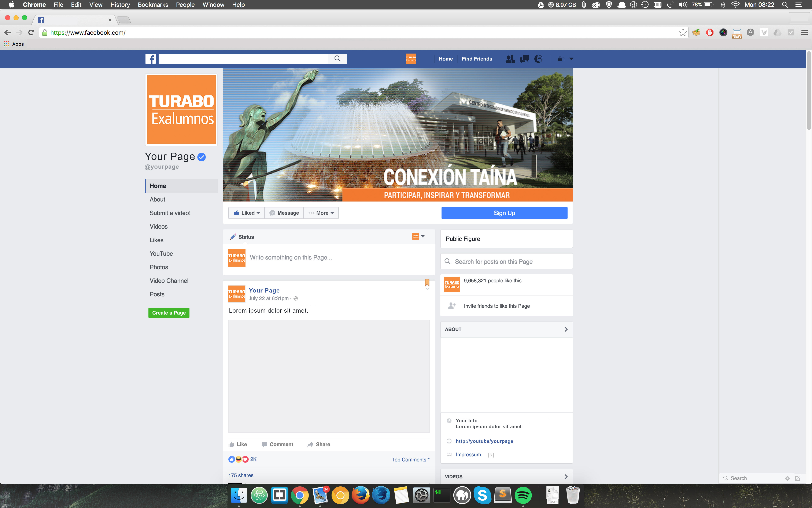Expand the VIDEOS section arrow
Viewport: 812px width, 508px height.
[566, 476]
